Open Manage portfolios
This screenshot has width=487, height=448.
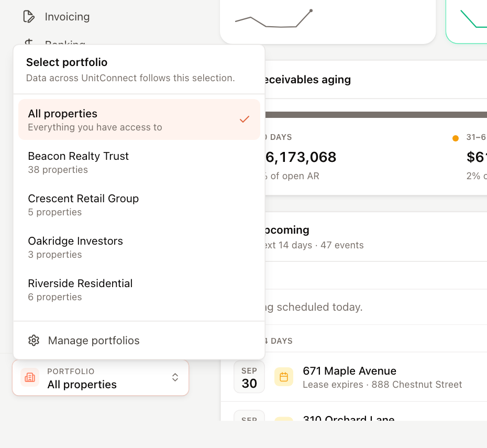(139, 341)
